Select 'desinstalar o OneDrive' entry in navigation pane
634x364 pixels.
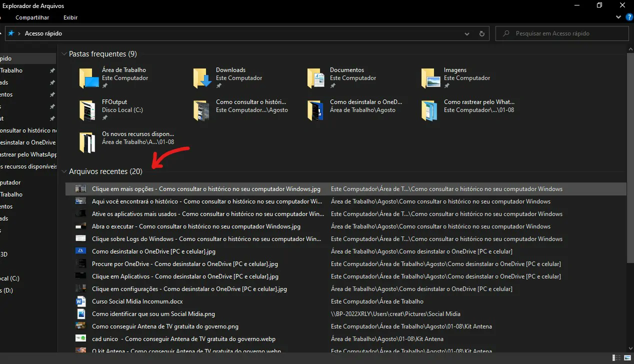tap(28, 142)
